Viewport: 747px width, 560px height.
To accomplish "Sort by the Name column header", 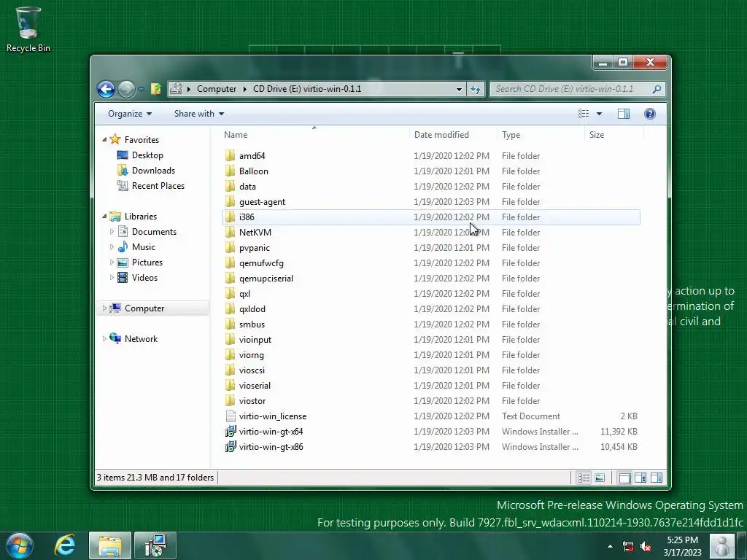I will (236, 135).
